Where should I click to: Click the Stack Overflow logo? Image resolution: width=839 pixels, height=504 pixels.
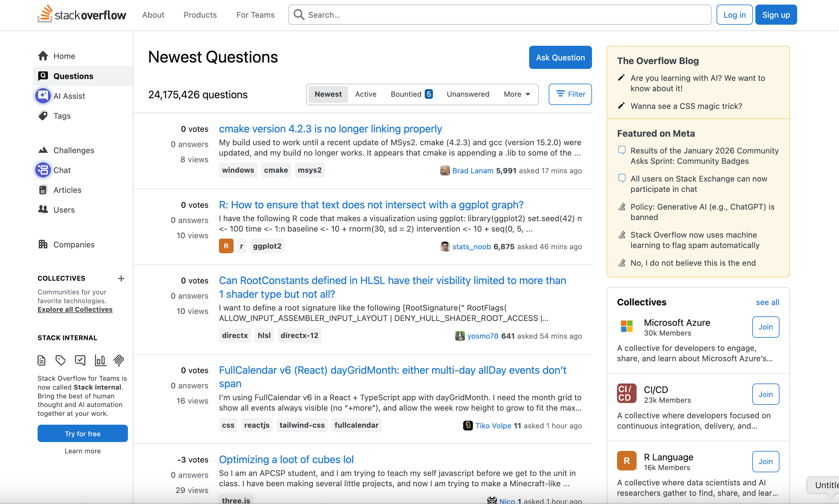pos(82,14)
